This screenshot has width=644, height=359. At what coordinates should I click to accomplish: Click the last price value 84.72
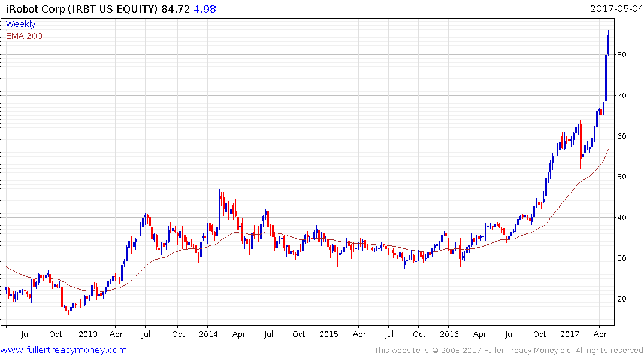[176, 9]
